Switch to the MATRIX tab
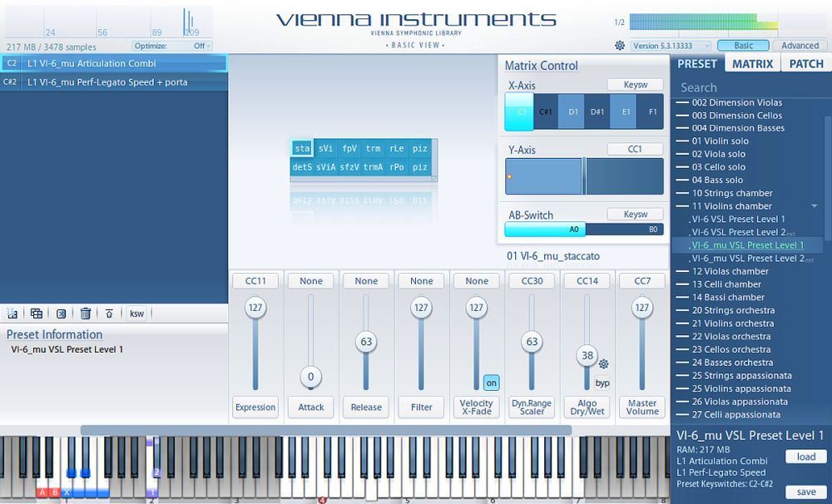 click(751, 62)
